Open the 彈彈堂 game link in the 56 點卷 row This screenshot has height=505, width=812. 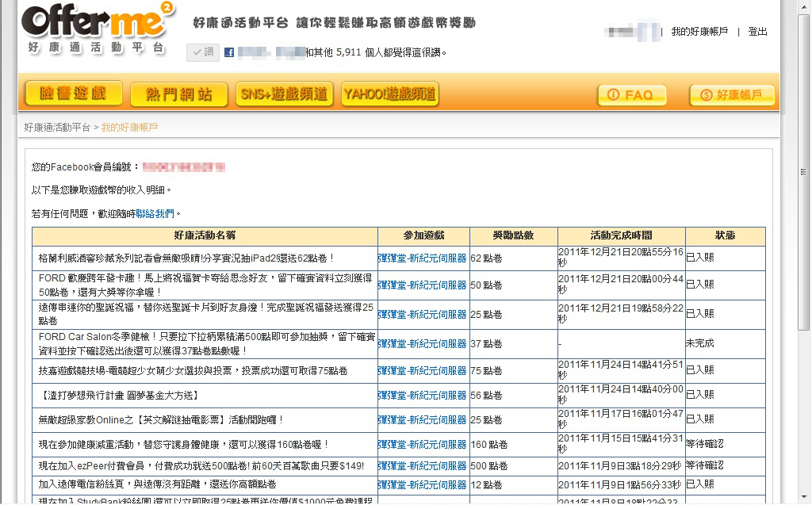(x=423, y=395)
